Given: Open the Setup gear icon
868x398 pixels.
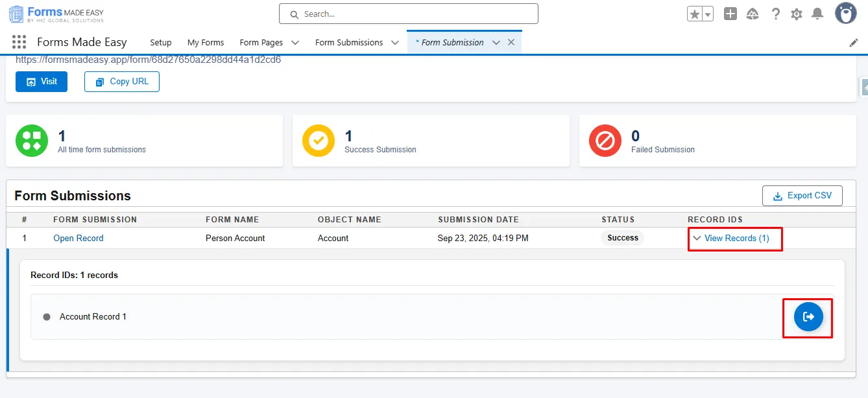Looking at the screenshot, I should coord(797,14).
